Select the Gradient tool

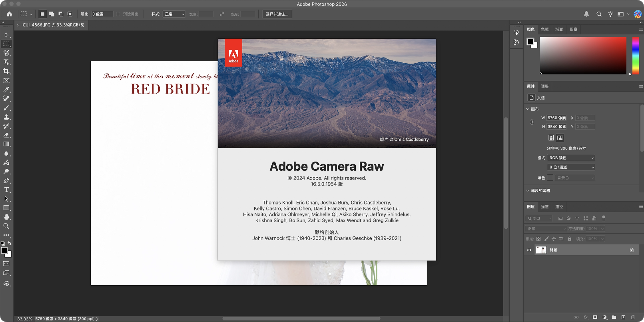click(x=6, y=144)
